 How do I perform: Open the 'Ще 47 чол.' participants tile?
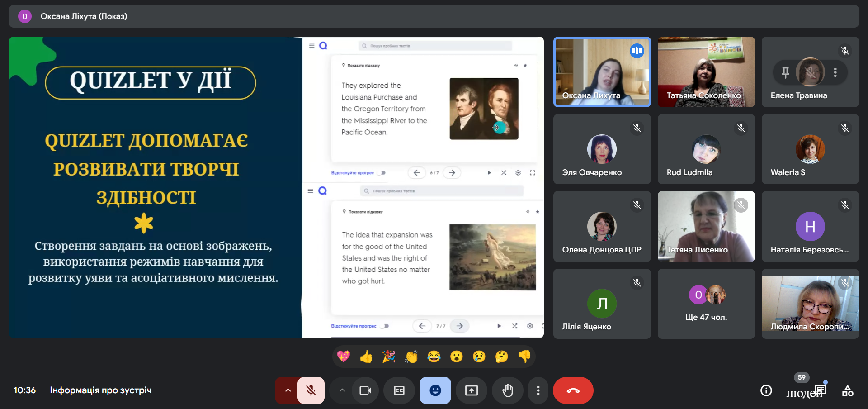(x=706, y=304)
